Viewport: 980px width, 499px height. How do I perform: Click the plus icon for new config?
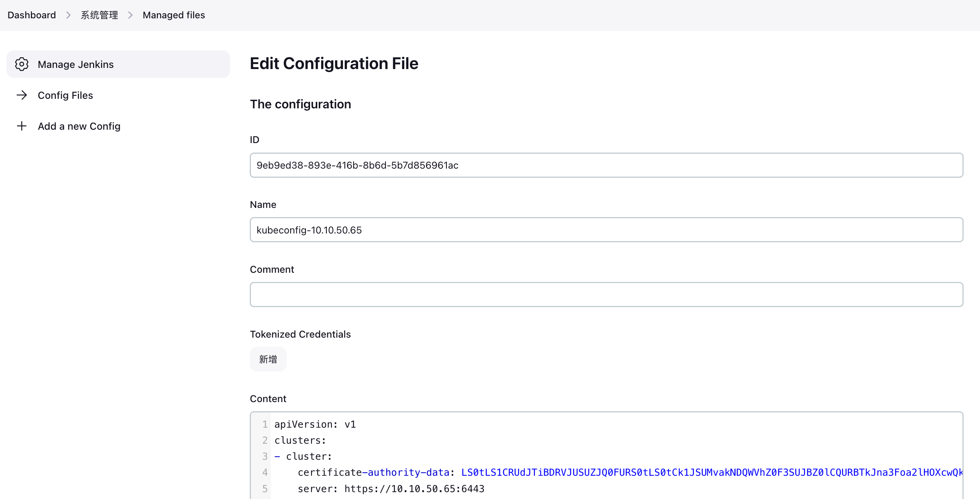tap(22, 126)
